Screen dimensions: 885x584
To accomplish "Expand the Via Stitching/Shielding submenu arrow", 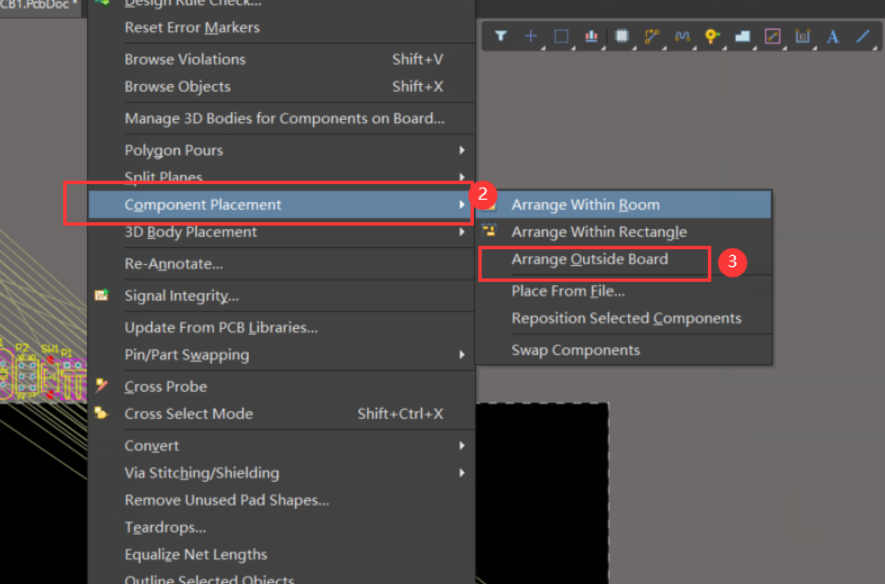I will pyautogui.click(x=462, y=473).
